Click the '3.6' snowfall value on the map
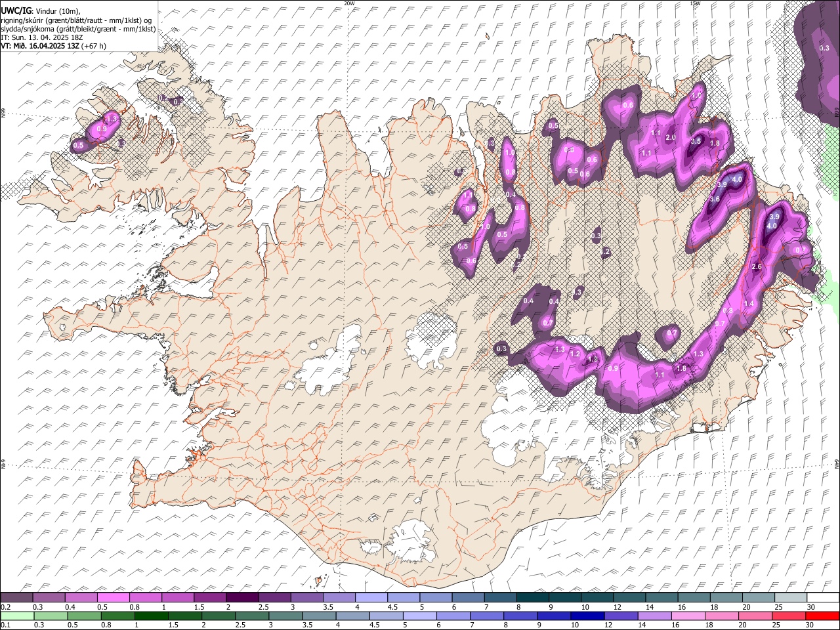The image size is (840, 630). (x=715, y=199)
